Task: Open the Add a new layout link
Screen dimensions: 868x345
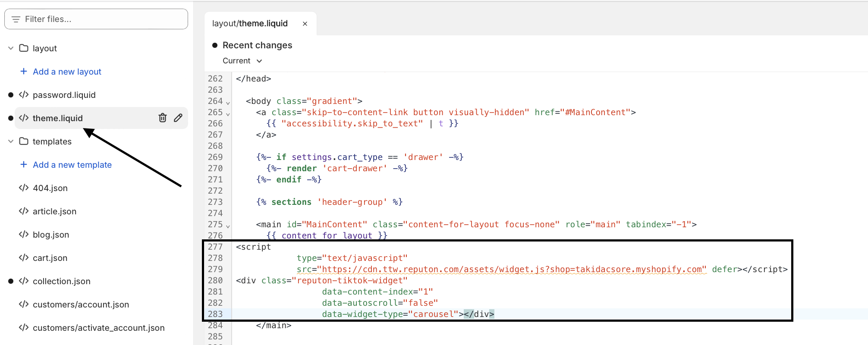Action: point(67,72)
